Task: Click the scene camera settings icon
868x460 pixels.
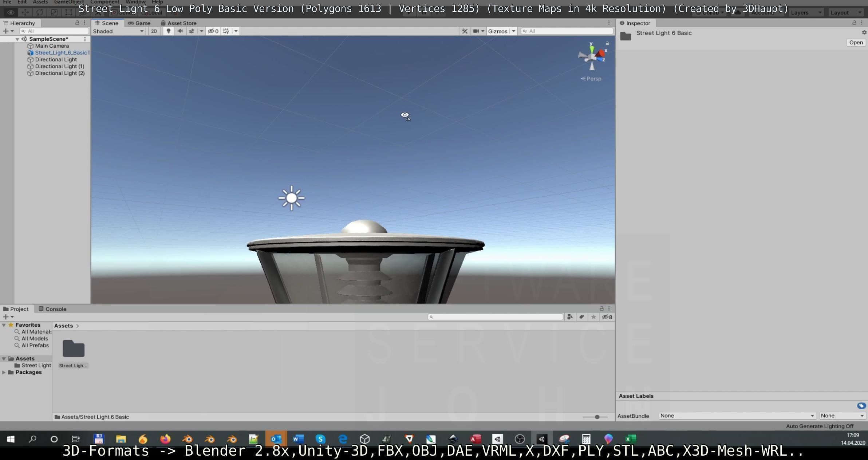Action: (476, 31)
